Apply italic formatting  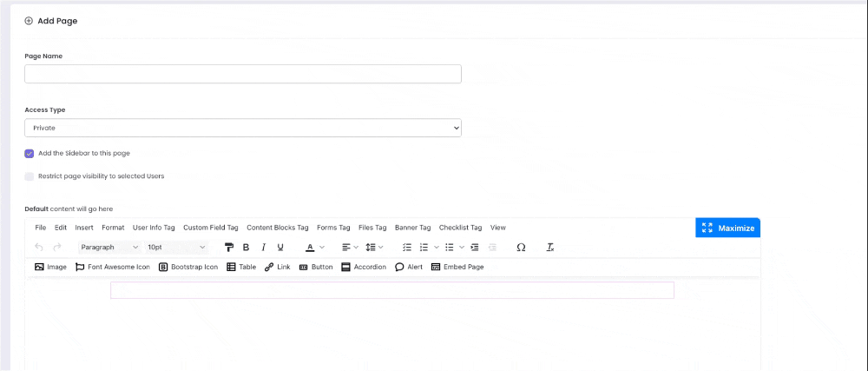pos(263,248)
